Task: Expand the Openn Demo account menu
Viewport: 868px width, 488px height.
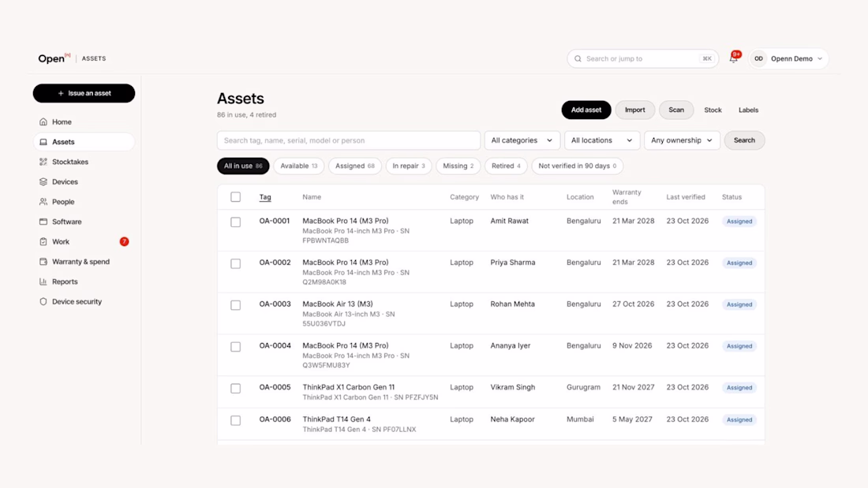Action: click(x=789, y=58)
